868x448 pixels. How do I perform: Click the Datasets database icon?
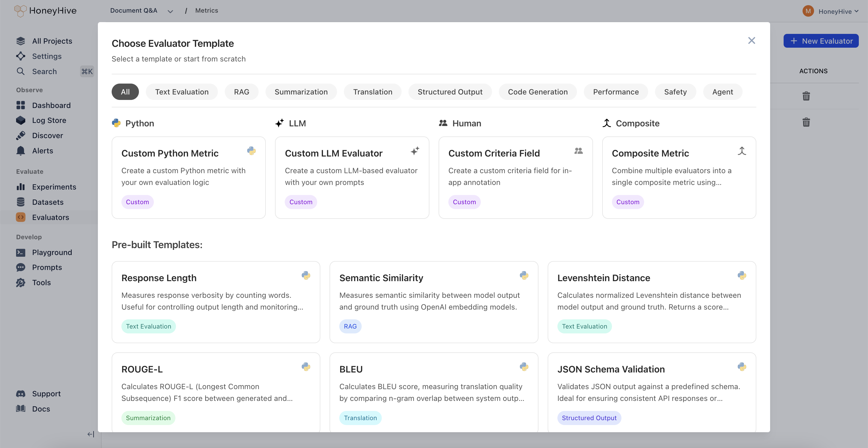[21, 202]
